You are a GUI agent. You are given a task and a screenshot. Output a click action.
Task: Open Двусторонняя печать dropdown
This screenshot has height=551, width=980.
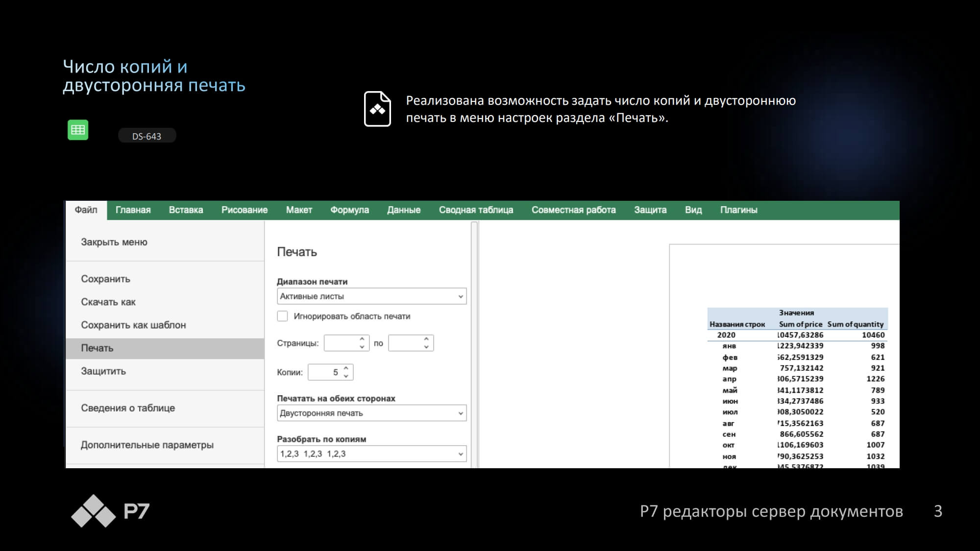click(372, 413)
